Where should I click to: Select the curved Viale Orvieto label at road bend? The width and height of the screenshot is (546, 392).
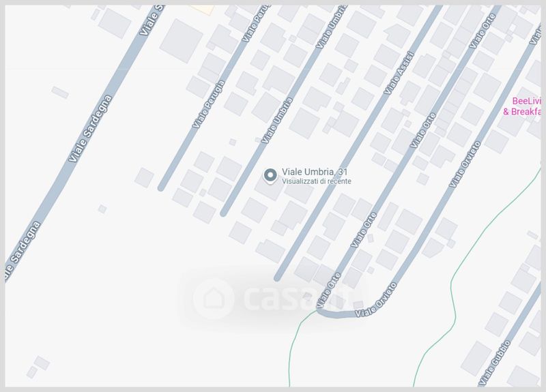point(376,299)
